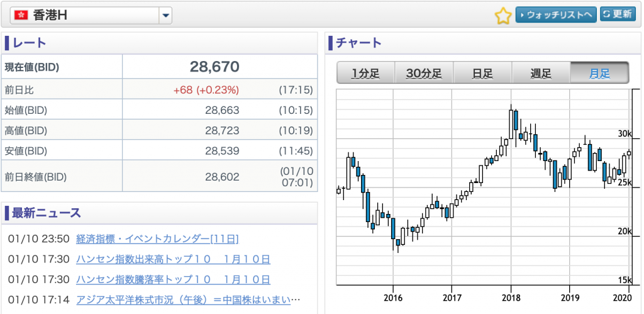Switch chart to 1分足 timeframe
Image resolution: width=644 pixels, height=314 pixels.
pos(365,74)
